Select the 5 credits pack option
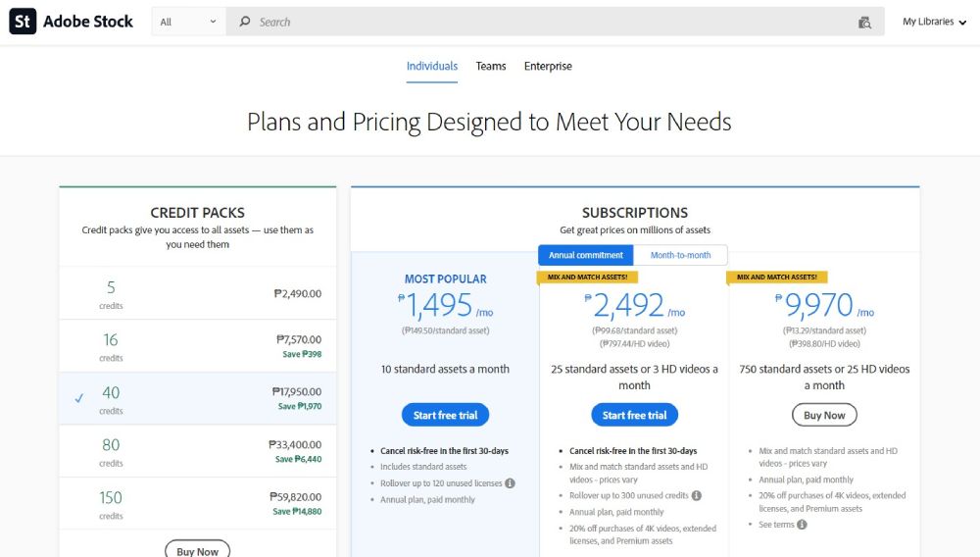Screen dimensions: 980x557 click(197, 292)
